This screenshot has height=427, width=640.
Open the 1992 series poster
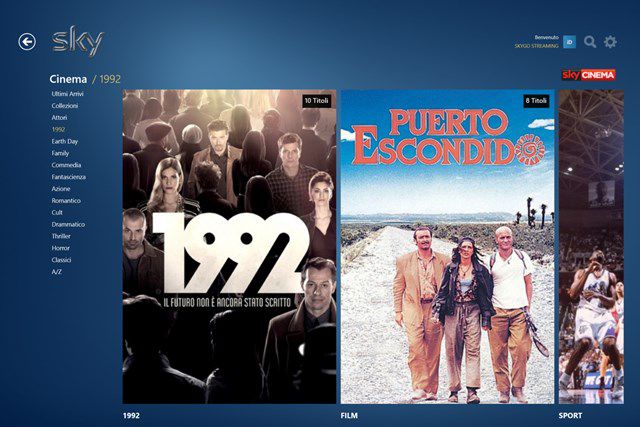(x=229, y=247)
